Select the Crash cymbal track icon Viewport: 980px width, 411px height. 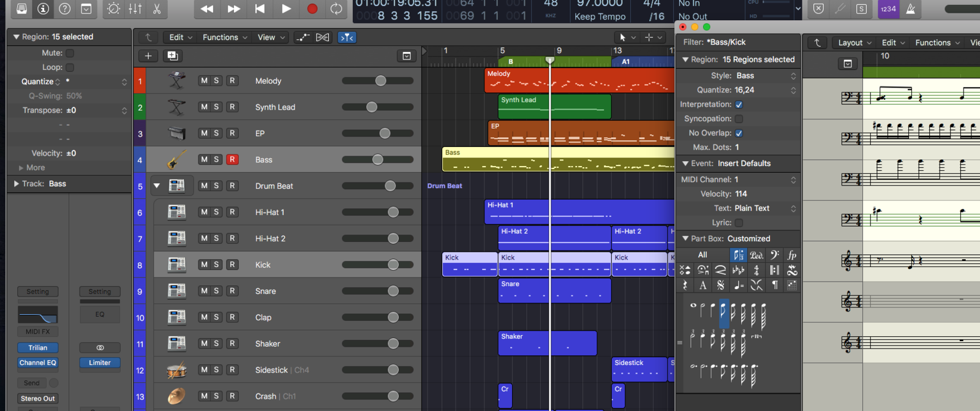pyautogui.click(x=176, y=396)
